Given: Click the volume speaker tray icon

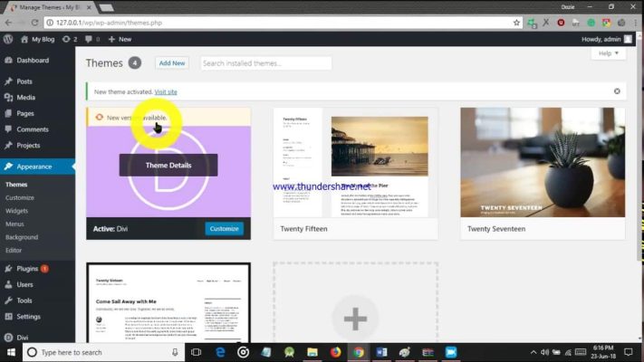Looking at the screenshot, I should (544, 352).
